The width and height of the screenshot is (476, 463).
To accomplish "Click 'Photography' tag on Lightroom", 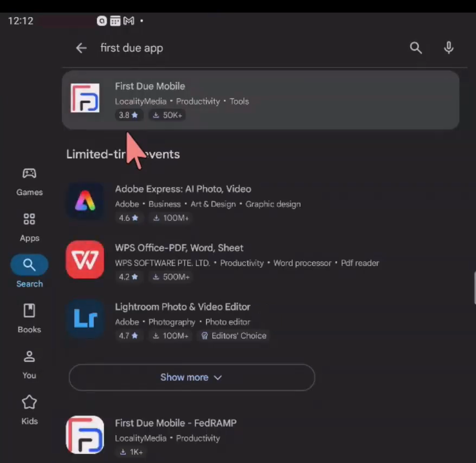I will click(x=171, y=322).
